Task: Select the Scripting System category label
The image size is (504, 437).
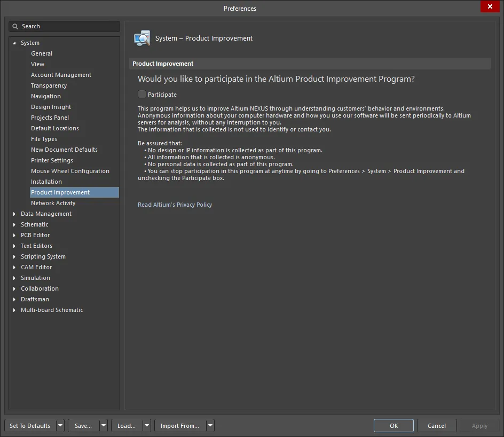Action: [43, 256]
